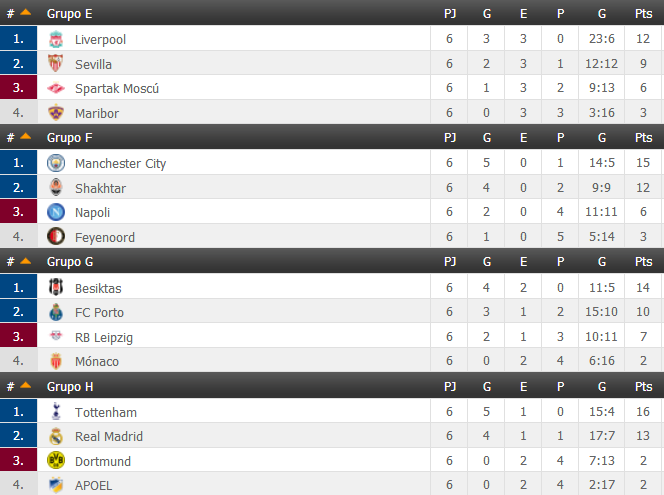
Task: Click the Napoli club logo
Action: 56,212
